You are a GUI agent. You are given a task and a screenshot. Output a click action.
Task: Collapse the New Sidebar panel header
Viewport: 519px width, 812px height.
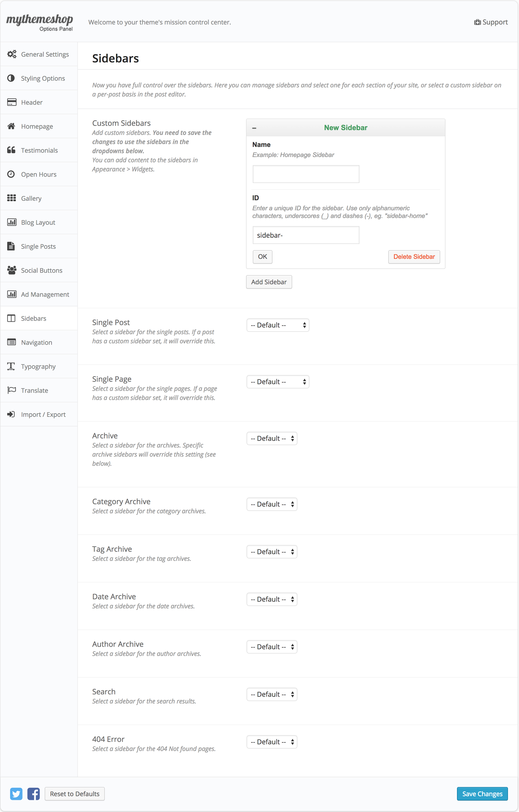point(254,128)
